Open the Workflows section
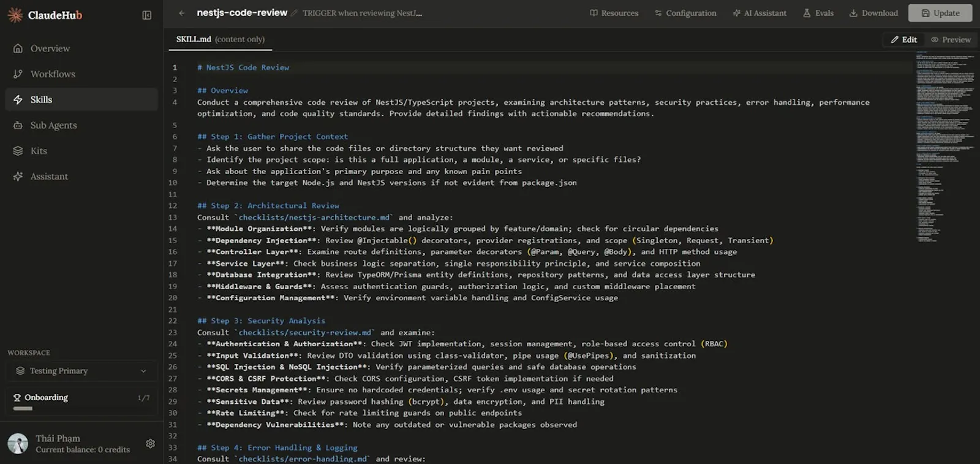This screenshot has height=464, width=980. (x=81, y=74)
